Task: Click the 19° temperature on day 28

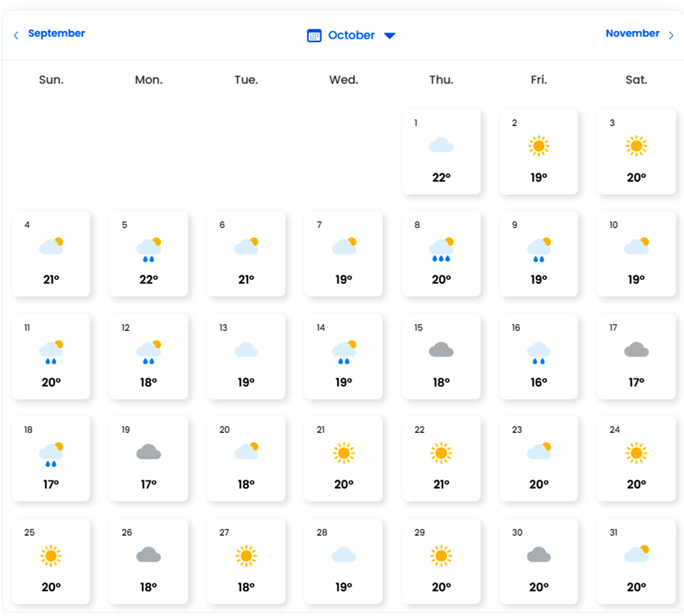Action: 343,587
